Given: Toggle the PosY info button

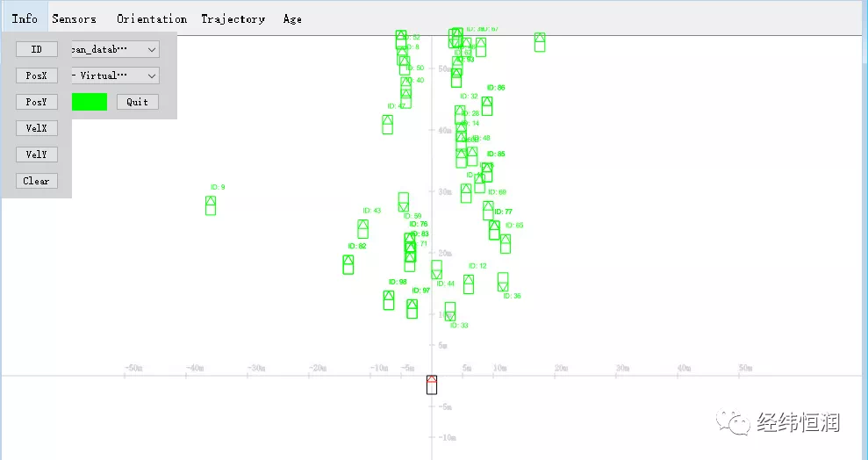Looking at the screenshot, I should [x=37, y=102].
